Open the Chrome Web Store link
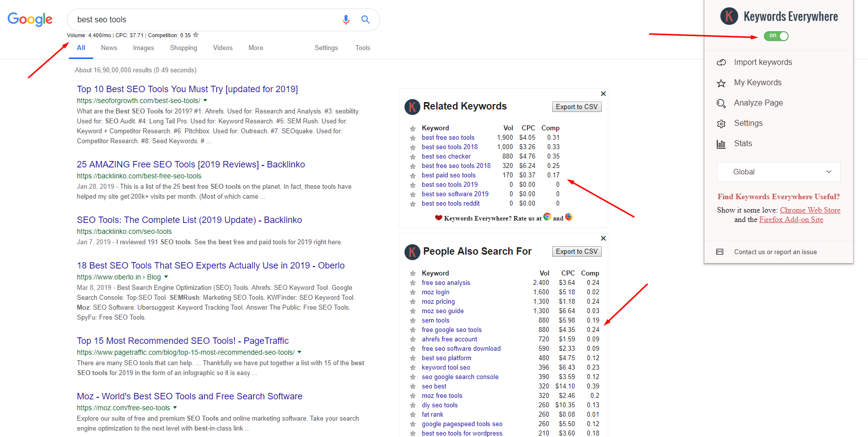The height and width of the screenshot is (437, 868). [810, 210]
